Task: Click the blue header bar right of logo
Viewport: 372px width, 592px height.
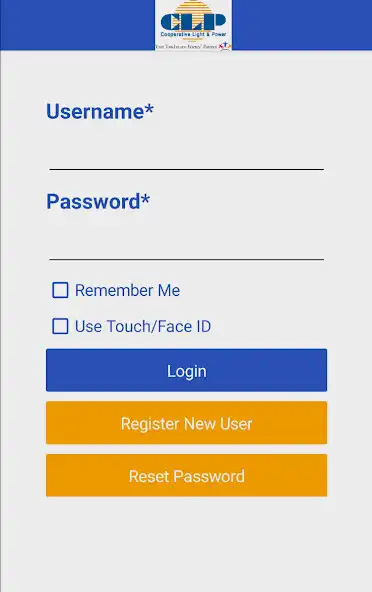Action: 302,25
